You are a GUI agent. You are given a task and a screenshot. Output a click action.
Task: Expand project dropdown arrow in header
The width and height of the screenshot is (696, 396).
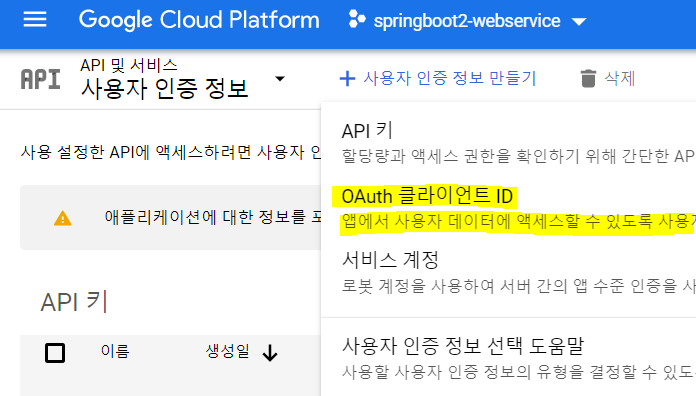pyautogui.click(x=579, y=21)
